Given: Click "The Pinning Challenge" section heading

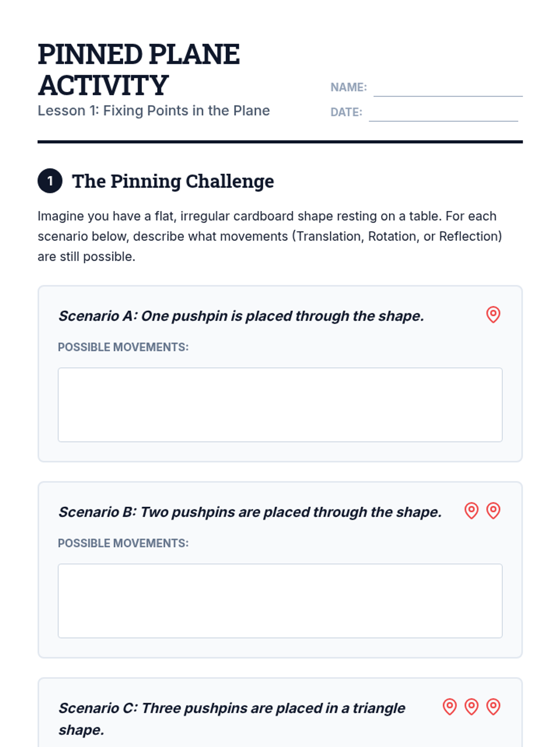Looking at the screenshot, I should click(x=173, y=181).
